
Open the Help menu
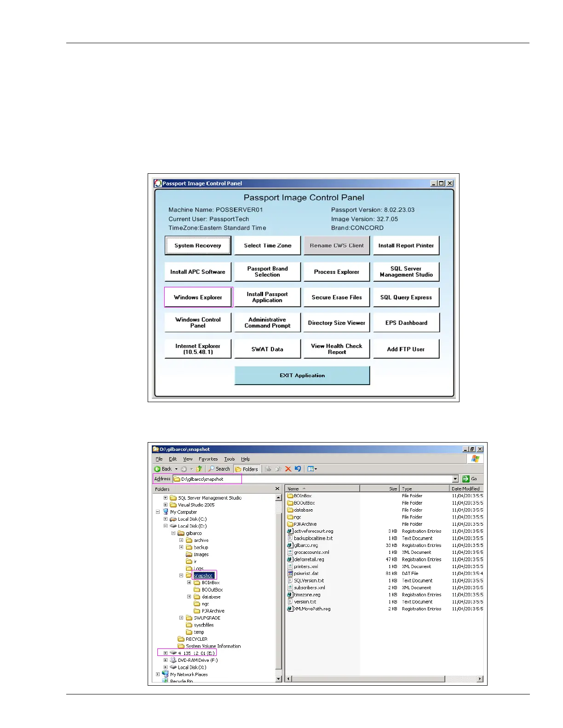(246, 459)
